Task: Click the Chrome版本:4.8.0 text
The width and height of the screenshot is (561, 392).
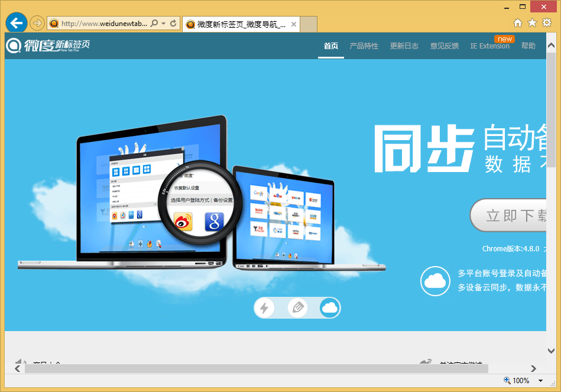Action: [x=511, y=249]
